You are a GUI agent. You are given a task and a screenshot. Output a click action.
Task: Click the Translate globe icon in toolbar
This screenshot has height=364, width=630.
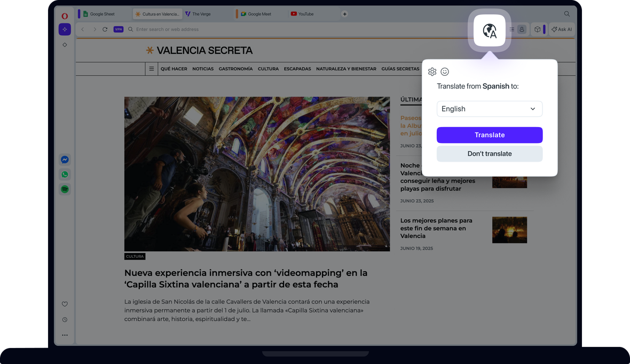pos(490,31)
